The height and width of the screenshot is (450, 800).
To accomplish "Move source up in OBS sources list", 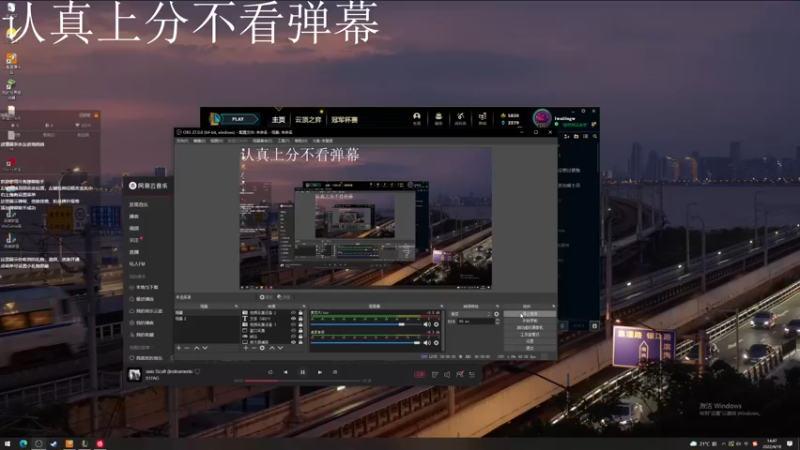I will pyautogui.click(x=272, y=347).
